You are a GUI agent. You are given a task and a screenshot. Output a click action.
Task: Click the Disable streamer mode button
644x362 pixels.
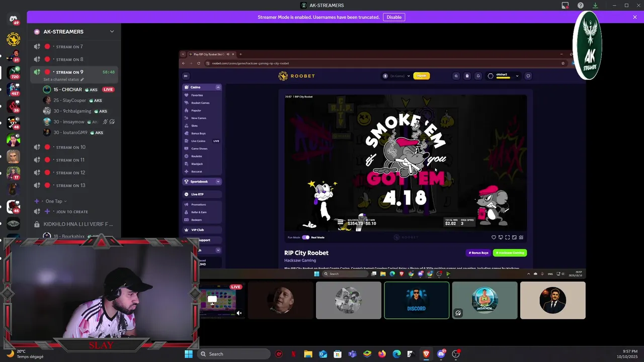click(394, 17)
